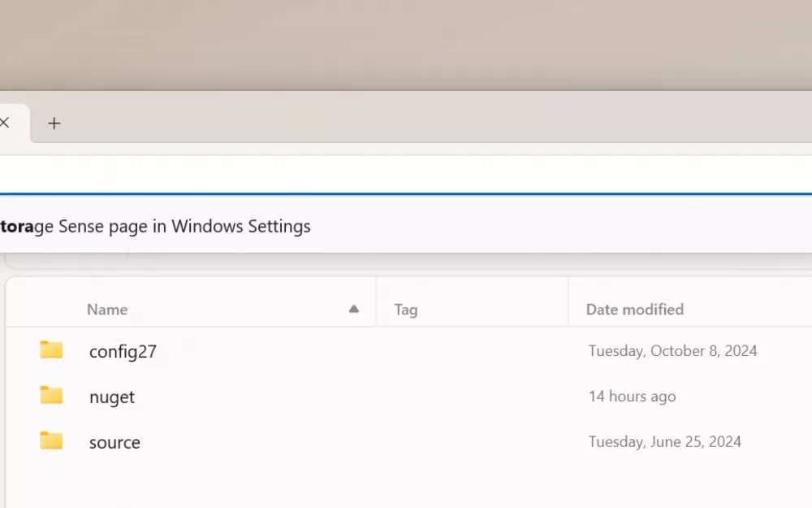Screen dimensions: 812x508
Task: Click the nuget folder icon
Action: pyautogui.click(x=51, y=396)
